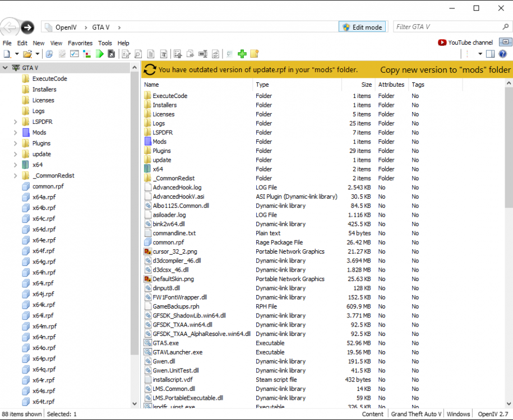Expand the _CommonRedist tree folder
513x420 pixels.
pyautogui.click(x=15, y=176)
